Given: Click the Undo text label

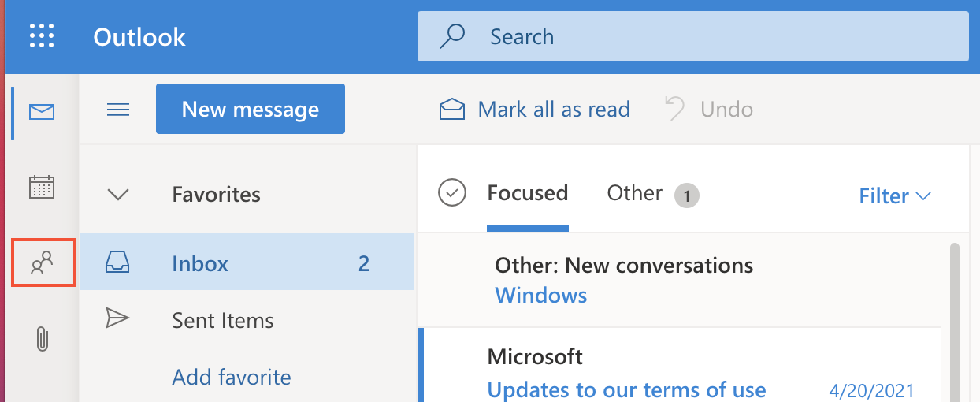Looking at the screenshot, I should pyautogui.click(x=726, y=109).
